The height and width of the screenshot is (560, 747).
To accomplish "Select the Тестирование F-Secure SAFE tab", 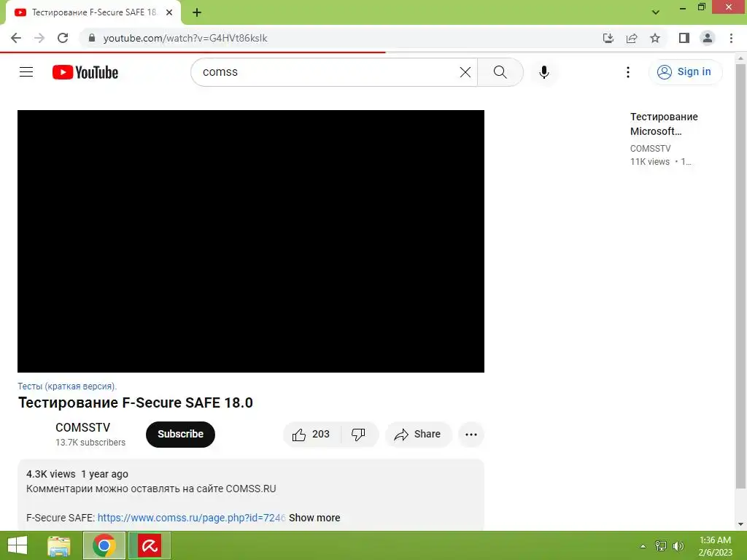I will pos(93,12).
